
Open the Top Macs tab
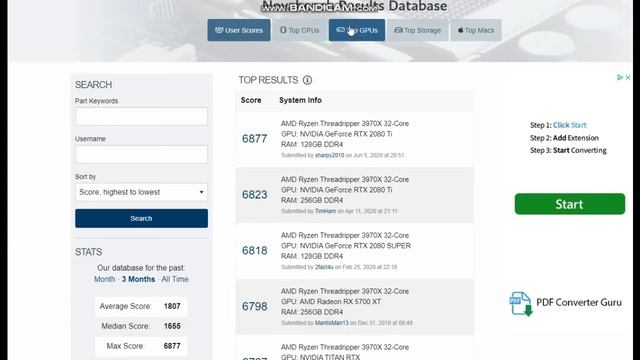[x=476, y=30]
